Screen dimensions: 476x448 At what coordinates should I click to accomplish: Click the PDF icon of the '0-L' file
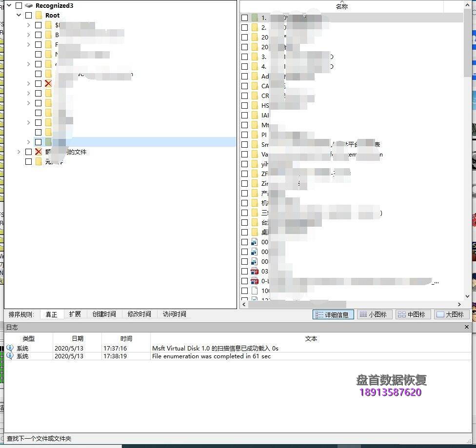[255, 281]
